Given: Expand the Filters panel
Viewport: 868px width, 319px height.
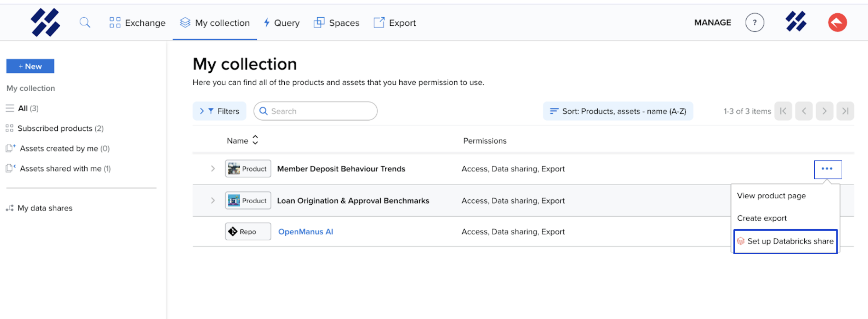Looking at the screenshot, I should tap(220, 111).
